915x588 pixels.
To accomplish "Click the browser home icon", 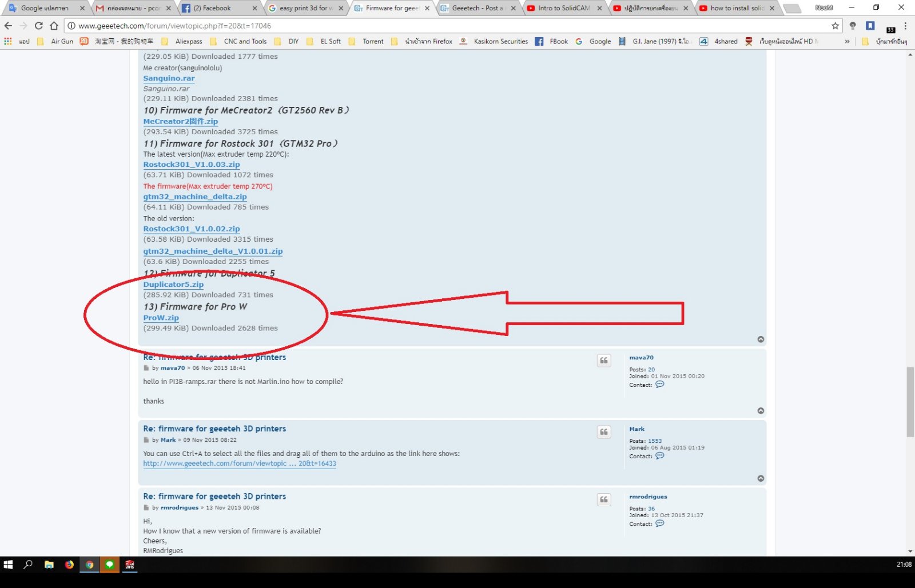I will point(54,26).
